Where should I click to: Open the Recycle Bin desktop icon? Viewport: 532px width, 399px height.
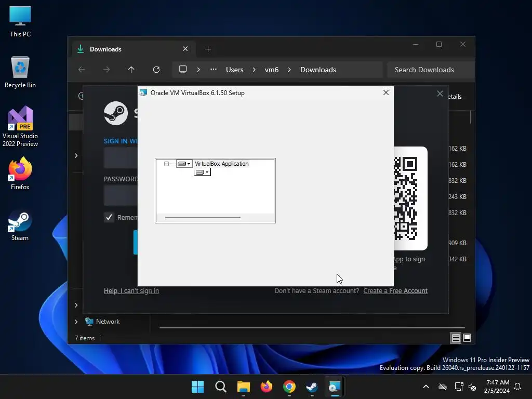(20, 72)
